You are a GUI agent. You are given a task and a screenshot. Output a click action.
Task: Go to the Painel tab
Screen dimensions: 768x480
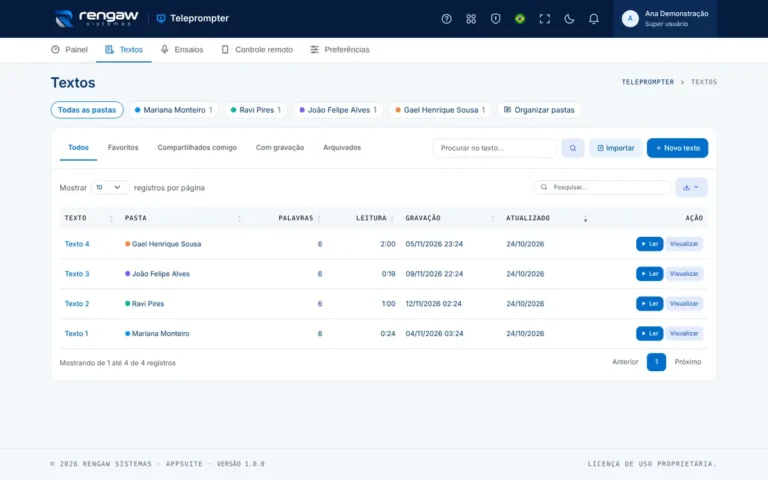pyautogui.click(x=69, y=49)
